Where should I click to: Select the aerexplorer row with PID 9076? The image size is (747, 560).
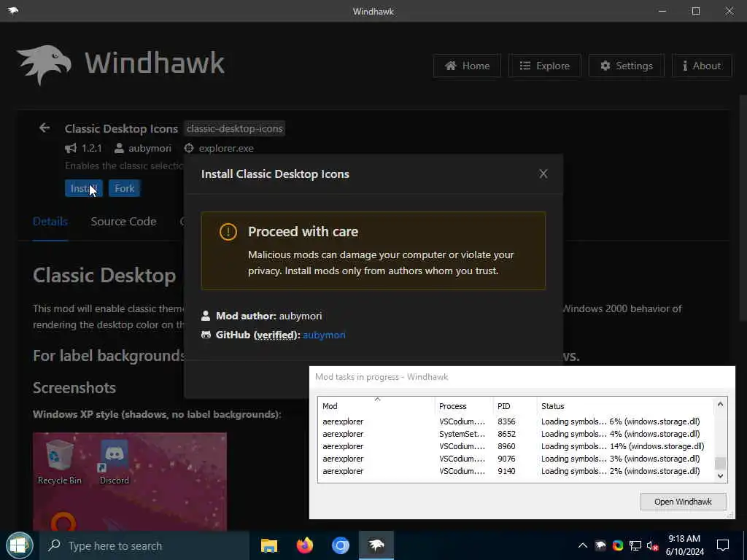click(x=516, y=459)
